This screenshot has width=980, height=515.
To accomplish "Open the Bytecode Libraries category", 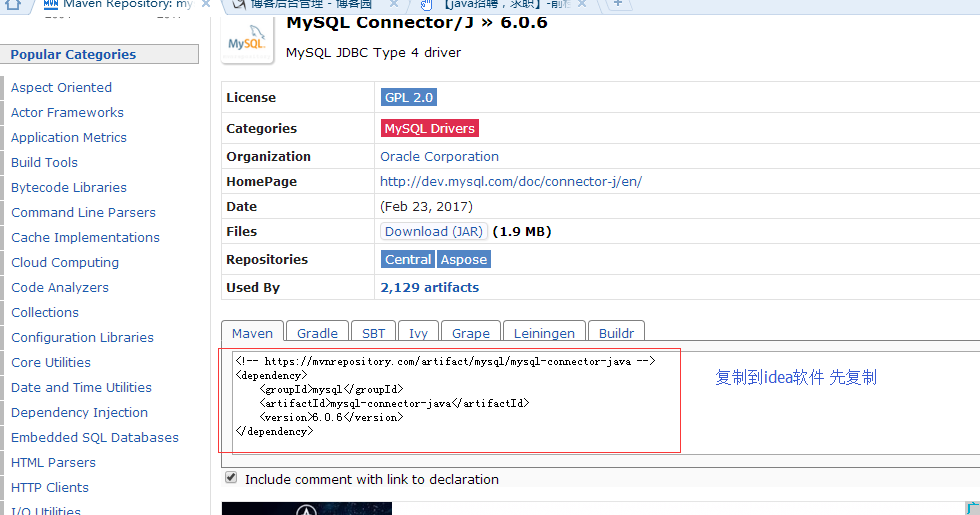I will pyautogui.click(x=69, y=188).
